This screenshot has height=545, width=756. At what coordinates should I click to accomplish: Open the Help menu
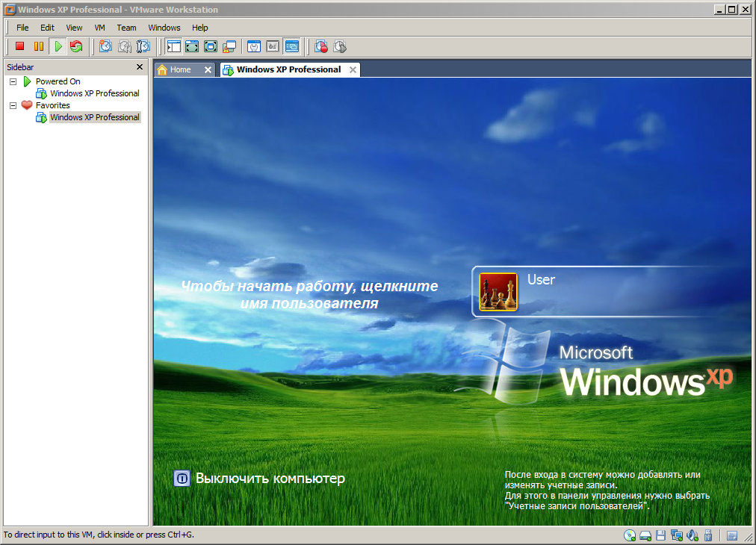click(x=199, y=28)
